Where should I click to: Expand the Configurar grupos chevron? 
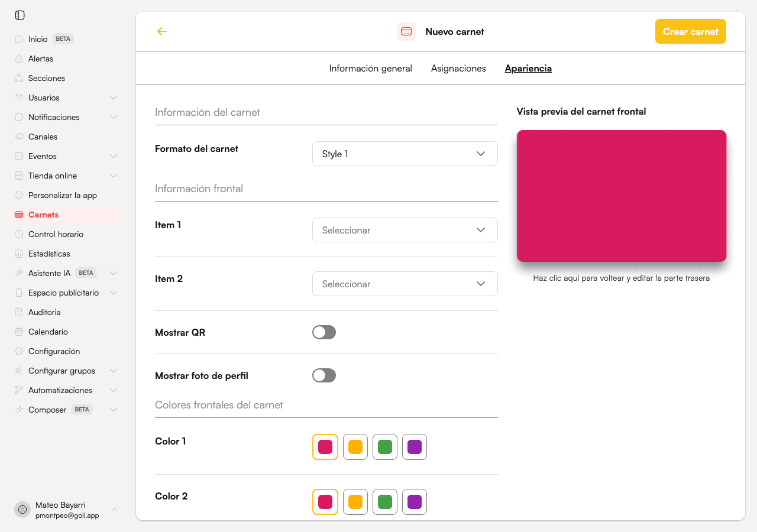[114, 371]
